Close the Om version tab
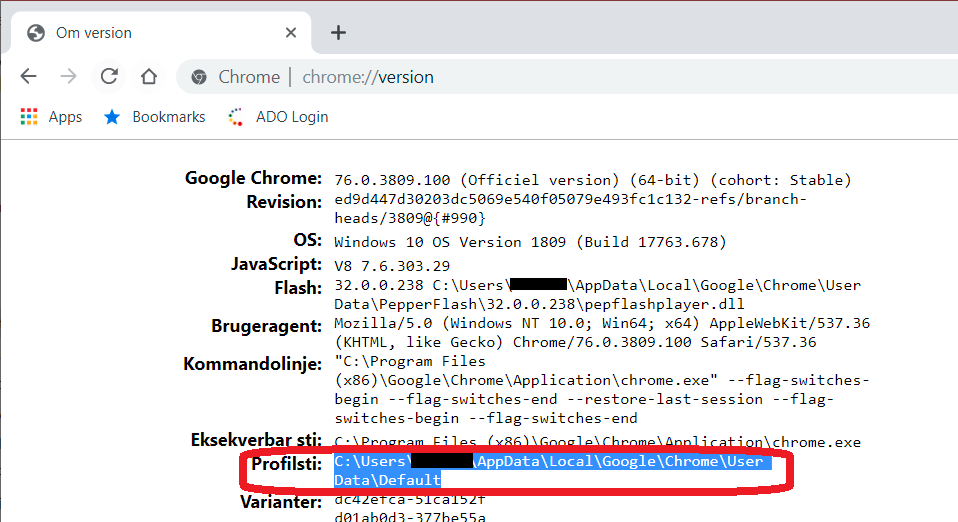 (291, 32)
